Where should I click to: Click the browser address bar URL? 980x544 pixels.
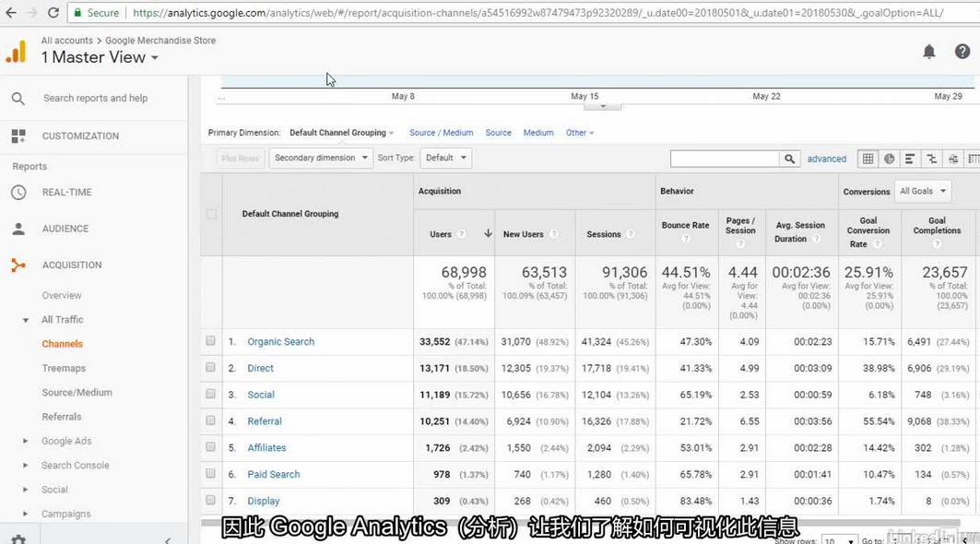pos(537,13)
